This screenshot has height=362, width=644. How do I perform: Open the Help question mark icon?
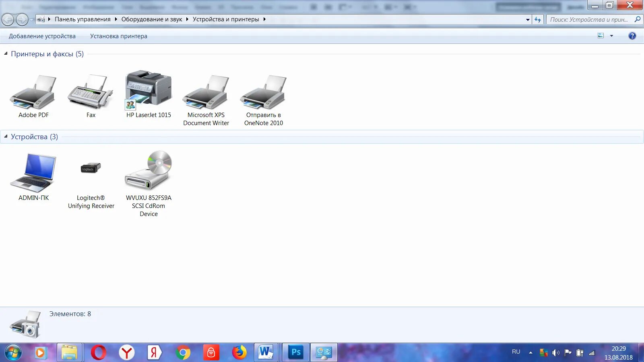click(632, 36)
